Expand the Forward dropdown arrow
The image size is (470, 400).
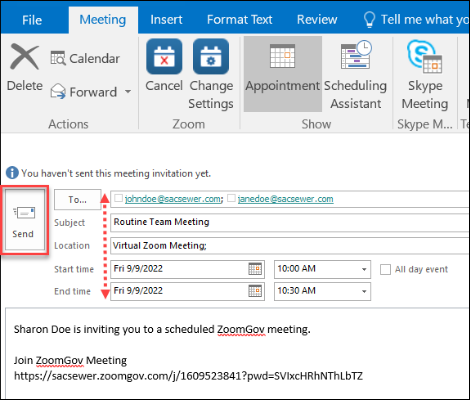pyautogui.click(x=128, y=91)
